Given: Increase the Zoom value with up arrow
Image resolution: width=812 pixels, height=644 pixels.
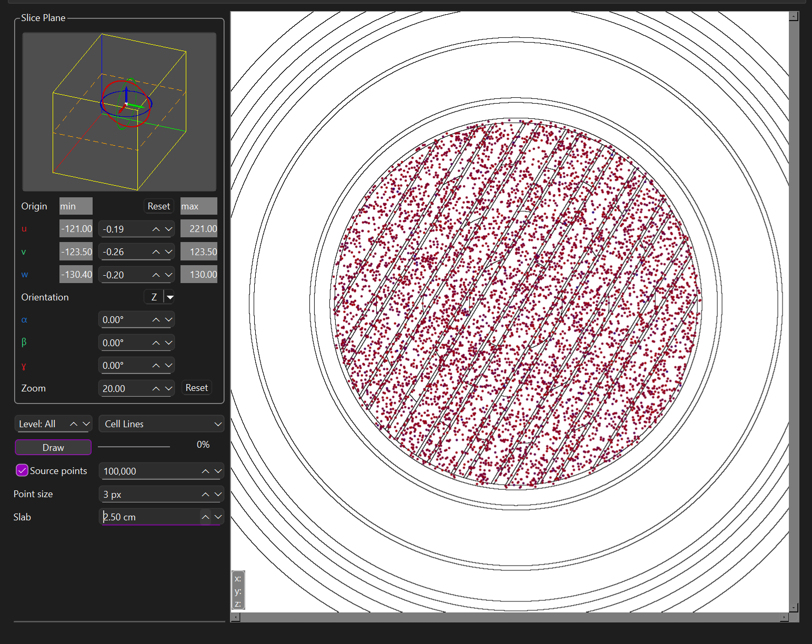Looking at the screenshot, I should (156, 389).
